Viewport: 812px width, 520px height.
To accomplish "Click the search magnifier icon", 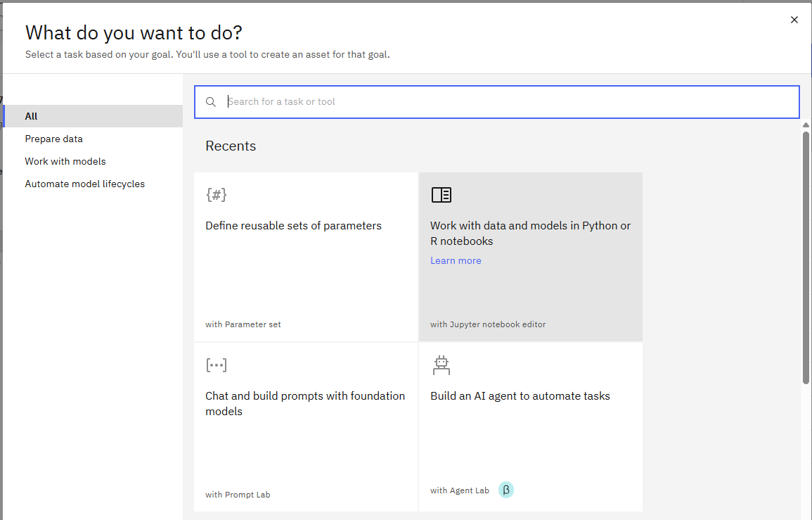I will pyautogui.click(x=210, y=102).
